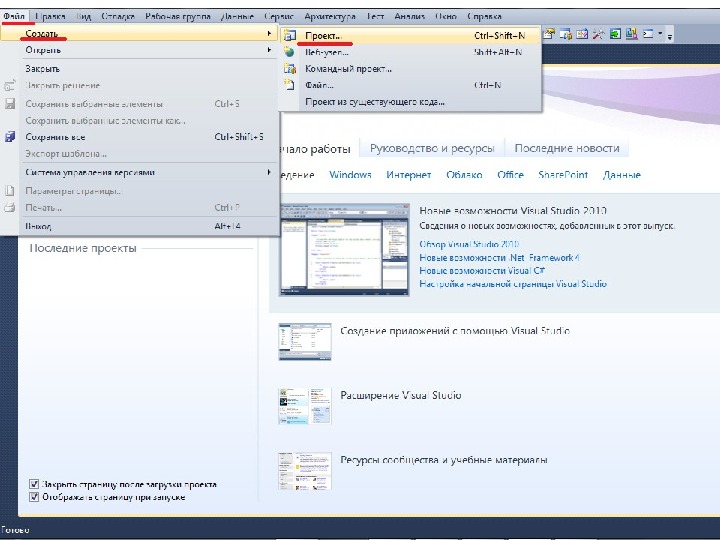Viewport: 720px width, 540px height.
Task: Open the Visual Studio 2010 new features thumbnail
Action: click(x=344, y=249)
